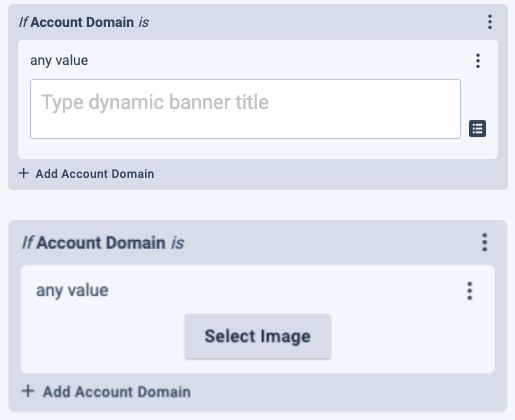Click 'If Account Domain is' header of image rule
515x420 pixels.
click(x=103, y=243)
